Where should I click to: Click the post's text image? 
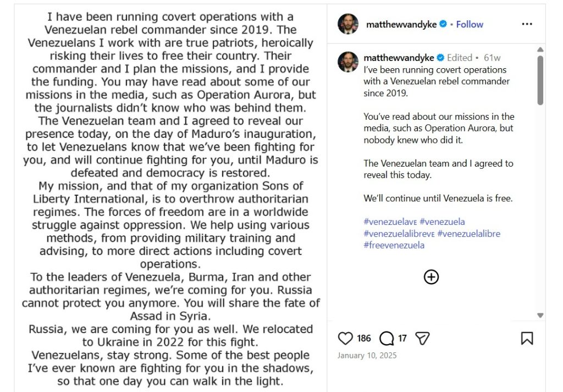(x=170, y=198)
